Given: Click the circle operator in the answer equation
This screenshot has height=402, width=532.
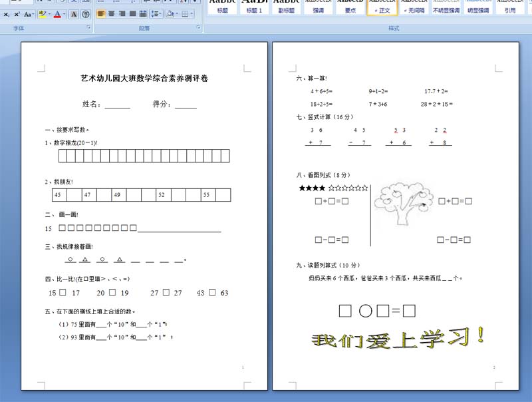Looking at the screenshot, I should tap(365, 311).
